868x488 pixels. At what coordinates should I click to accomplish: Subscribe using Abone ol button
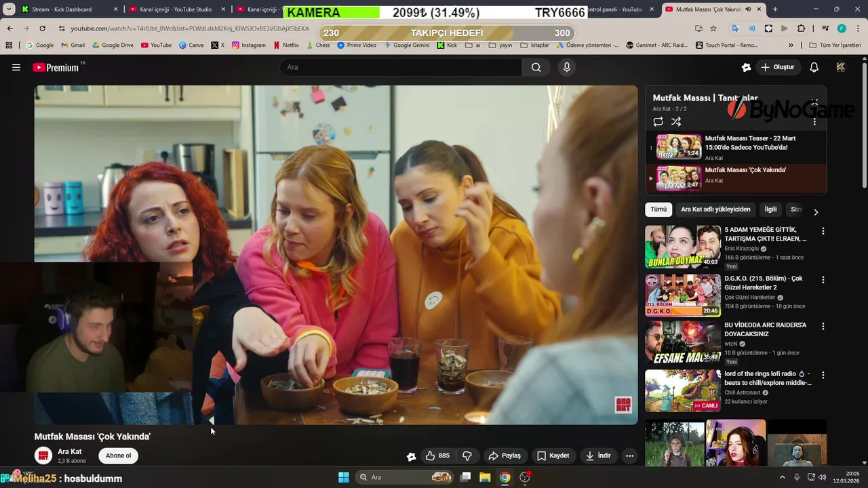click(119, 455)
